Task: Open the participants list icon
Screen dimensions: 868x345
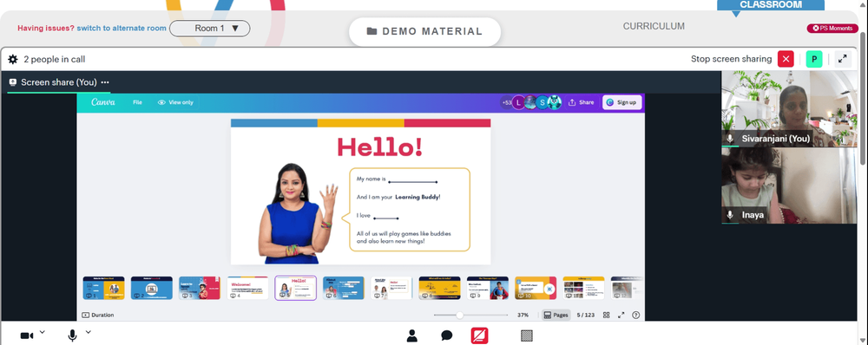Action: pyautogui.click(x=411, y=335)
